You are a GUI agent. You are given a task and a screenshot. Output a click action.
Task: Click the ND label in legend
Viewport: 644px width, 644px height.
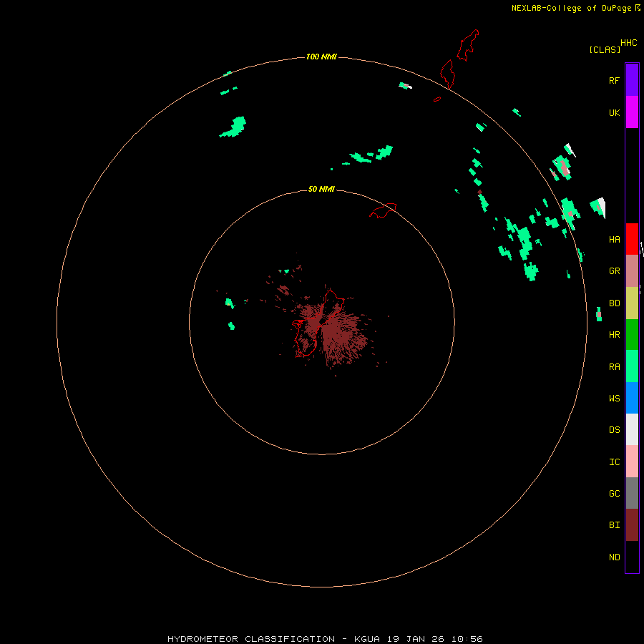click(x=614, y=557)
